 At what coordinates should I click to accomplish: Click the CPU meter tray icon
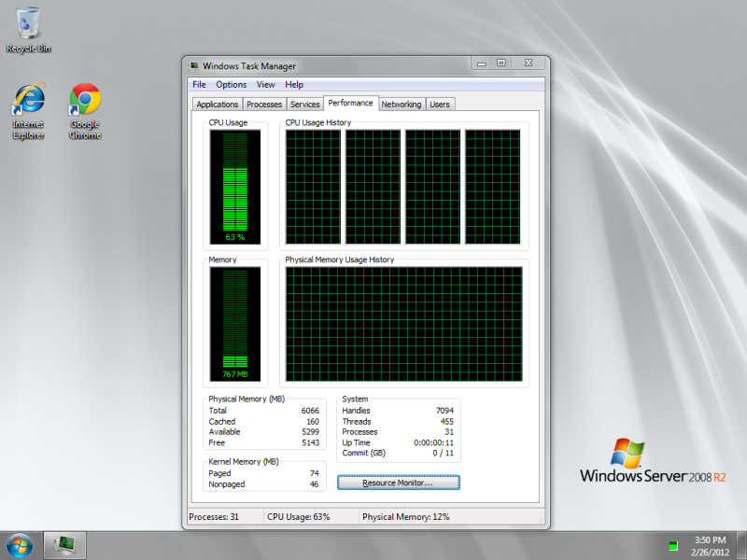[x=672, y=545]
